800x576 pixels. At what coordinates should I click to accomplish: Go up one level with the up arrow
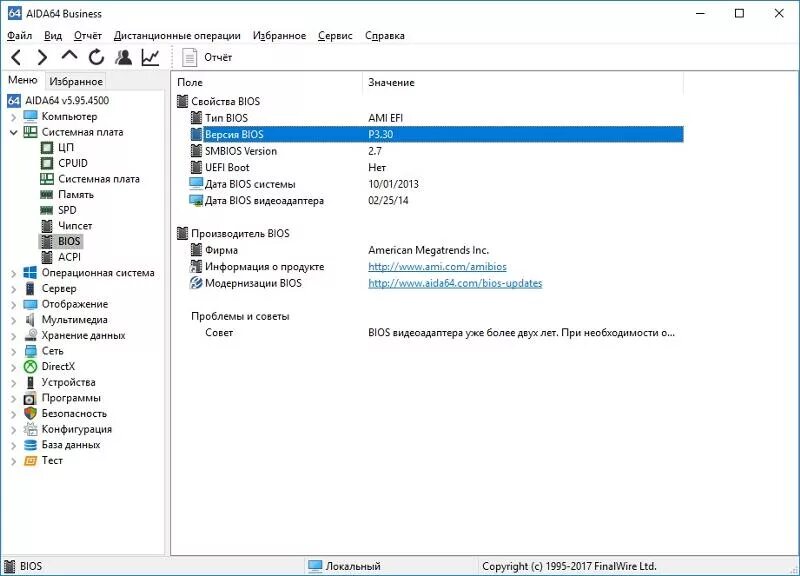tap(69, 56)
